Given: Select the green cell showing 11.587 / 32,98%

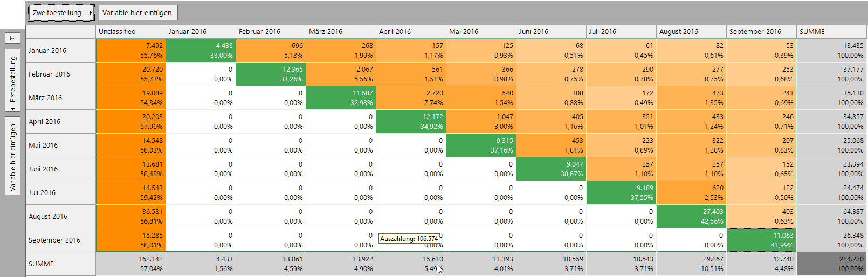Looking at the screenshot, I should click(341, 98).
